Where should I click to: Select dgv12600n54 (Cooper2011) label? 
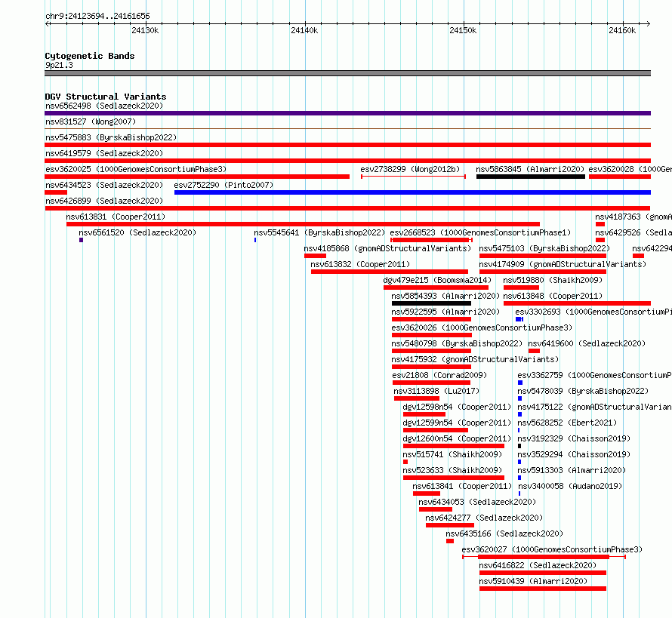[x=457, y=438]
